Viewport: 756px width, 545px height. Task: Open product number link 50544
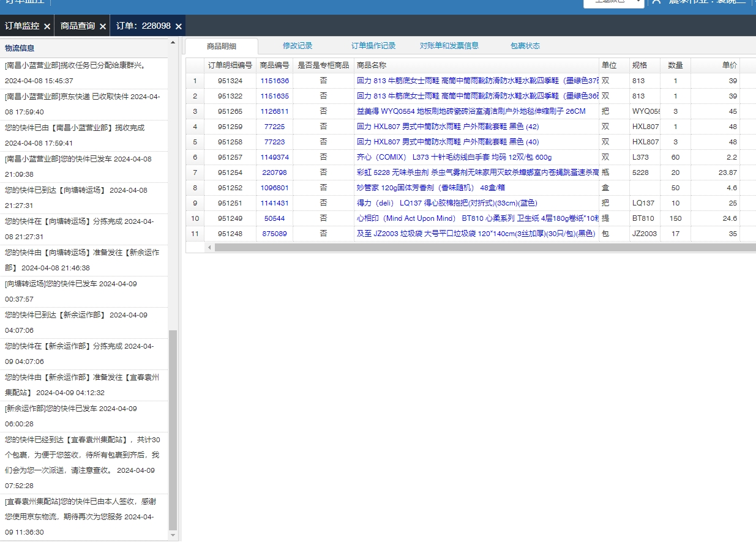(274, 218)
